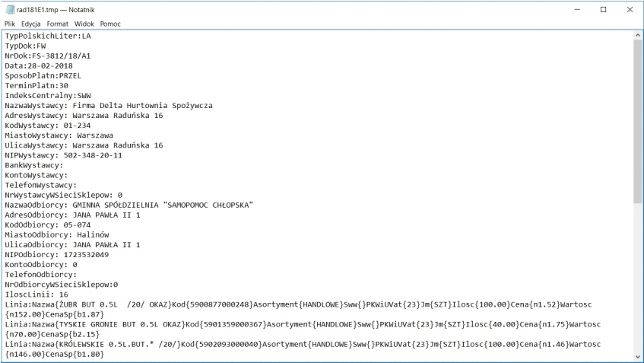Click the line Data:28-02-2018

(x=39, y=65)
